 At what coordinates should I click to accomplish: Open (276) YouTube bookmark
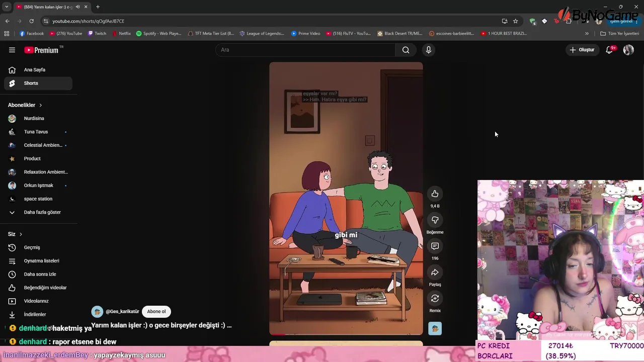65,34
